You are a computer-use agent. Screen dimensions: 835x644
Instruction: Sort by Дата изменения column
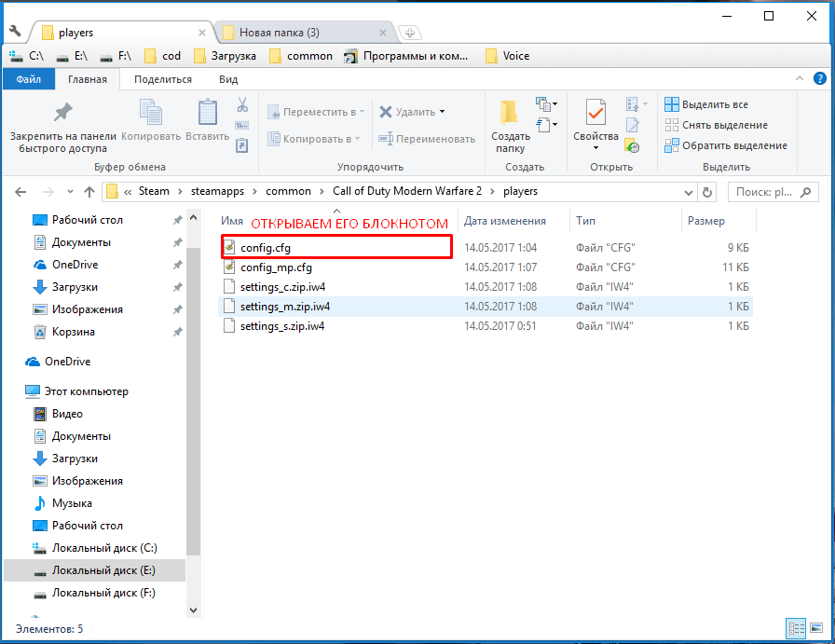coord(504,221)
